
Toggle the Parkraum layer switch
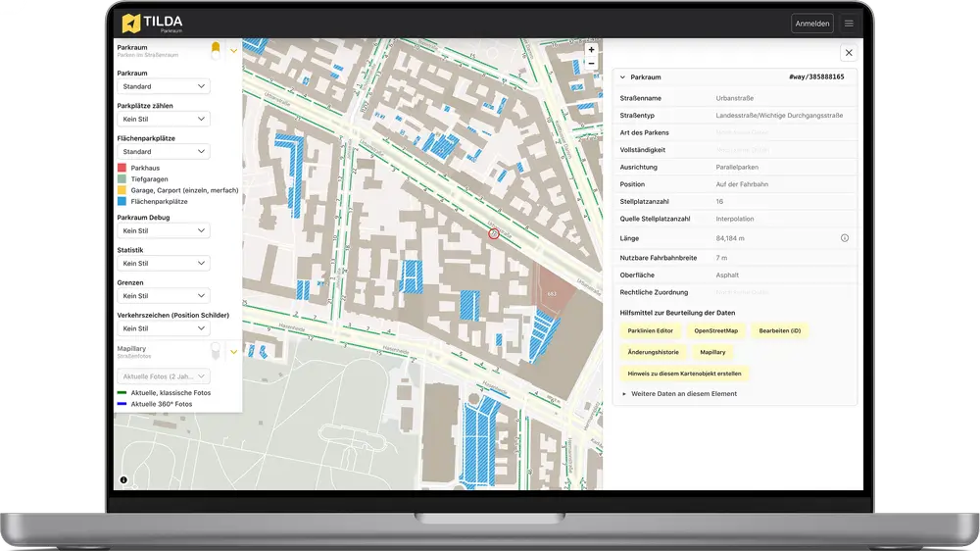coord(216,49)
